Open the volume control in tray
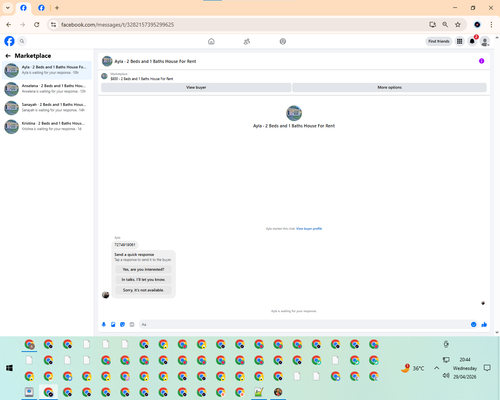 point(446,376)
